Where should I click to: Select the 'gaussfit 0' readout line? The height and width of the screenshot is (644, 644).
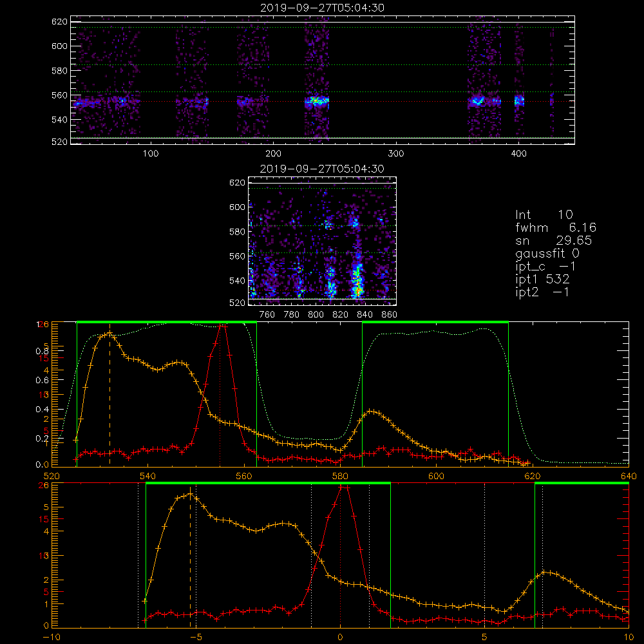[547, 253]
